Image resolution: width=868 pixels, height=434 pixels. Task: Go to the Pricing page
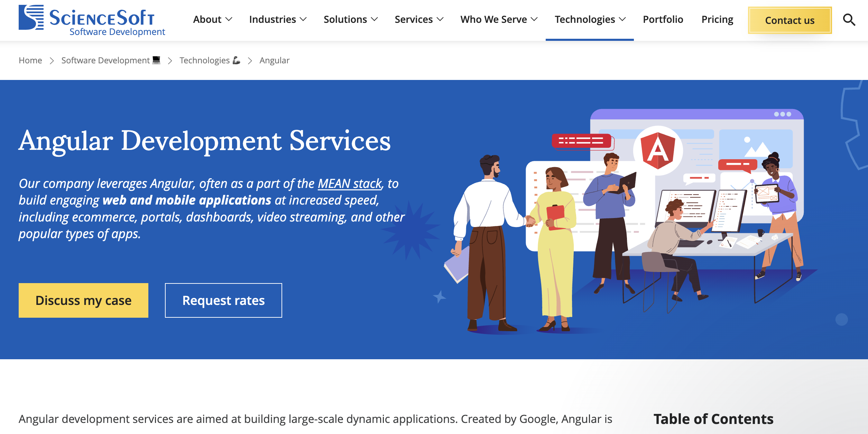pyautogui.click(x=717, y=19)
